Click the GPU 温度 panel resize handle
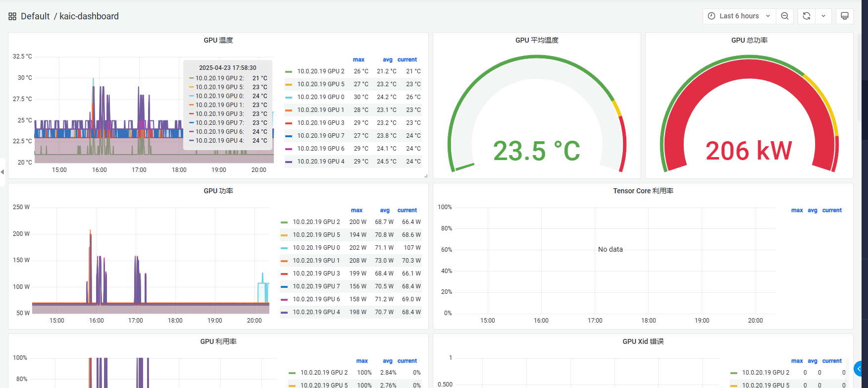 425,176
